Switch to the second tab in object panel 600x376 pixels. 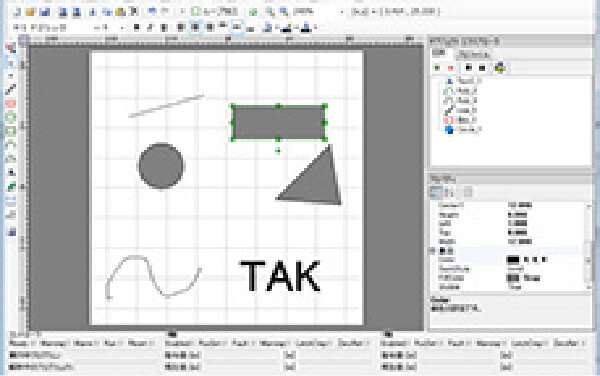(474, 54)
